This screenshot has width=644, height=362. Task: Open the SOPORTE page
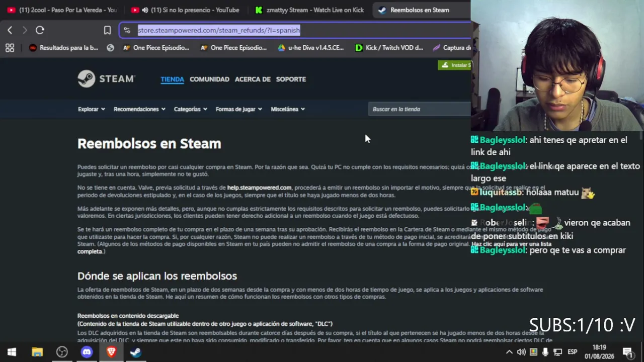[291, 79]
